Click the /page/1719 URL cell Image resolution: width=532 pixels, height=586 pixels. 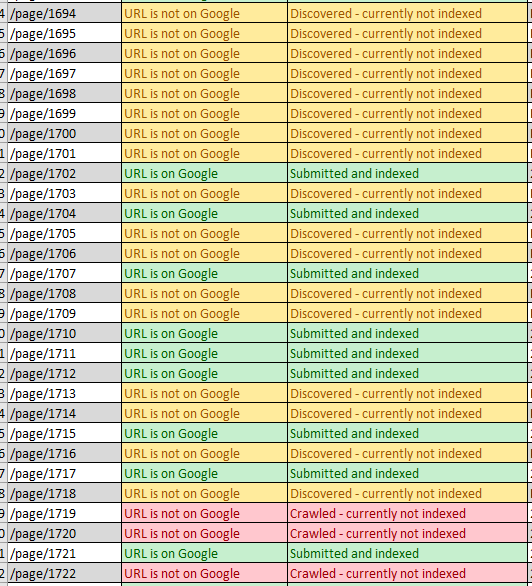[x=64, y=513]
